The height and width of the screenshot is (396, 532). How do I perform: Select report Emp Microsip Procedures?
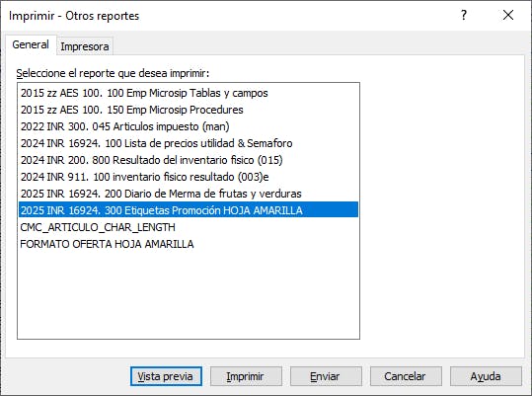pyautogui.click(x=189, y=110)
